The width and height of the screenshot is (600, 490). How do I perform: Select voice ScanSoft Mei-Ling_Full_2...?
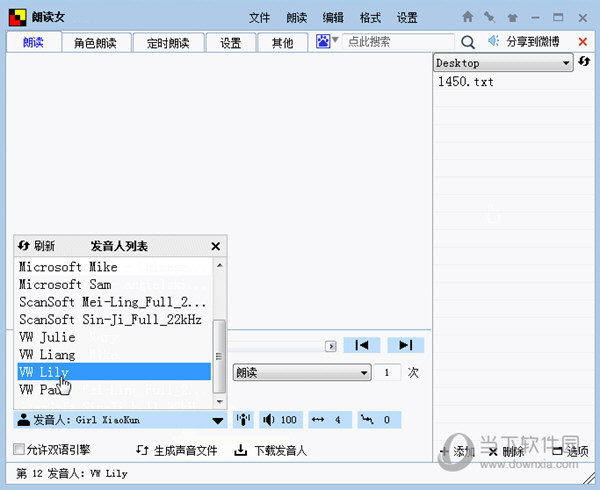(114, 302)
